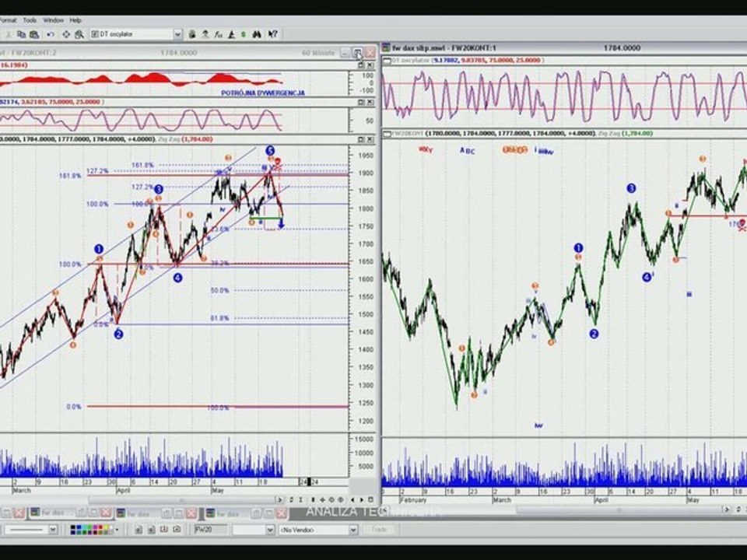747x560 pixels.
Task: Click the expert advisor icon
Action: click(x=231, y=34)
